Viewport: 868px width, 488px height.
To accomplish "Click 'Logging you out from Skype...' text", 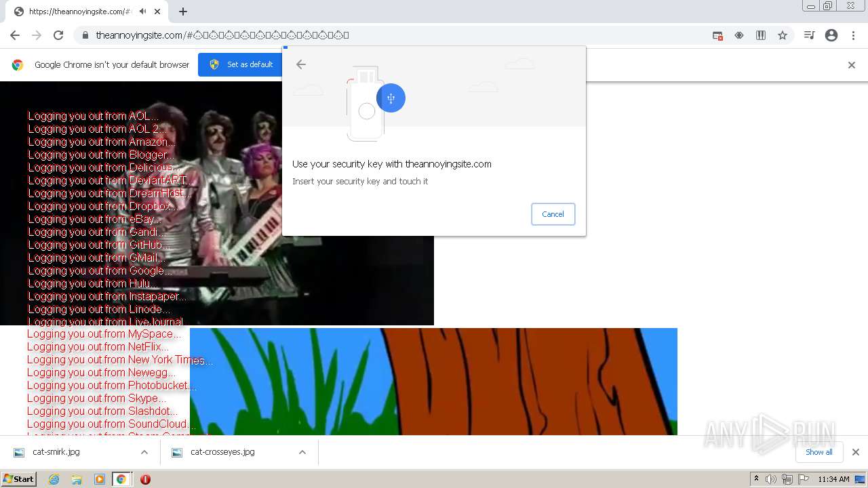I will [x=96, y=398].
